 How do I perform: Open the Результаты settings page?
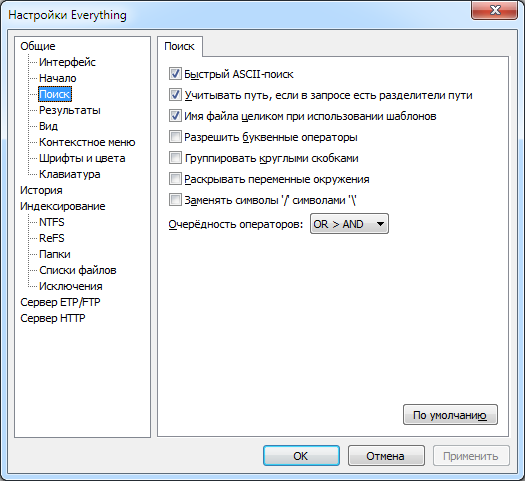[x=70, y=110]
